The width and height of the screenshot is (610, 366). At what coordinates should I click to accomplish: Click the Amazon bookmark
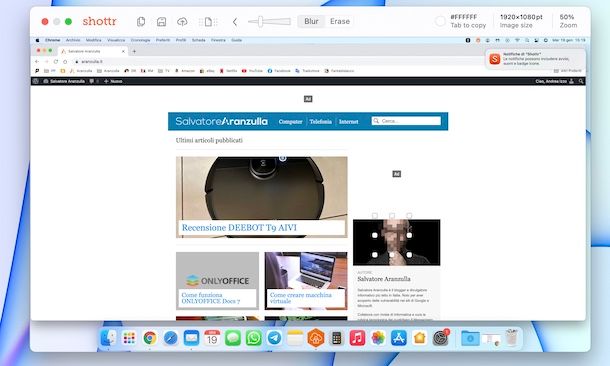[x=185, y=71]
